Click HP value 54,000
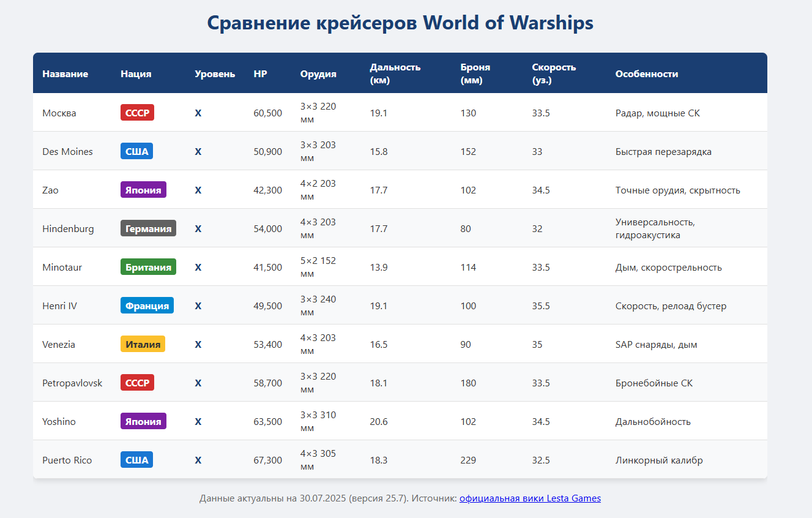Screen dimensions: 812x518 [268, 228]
